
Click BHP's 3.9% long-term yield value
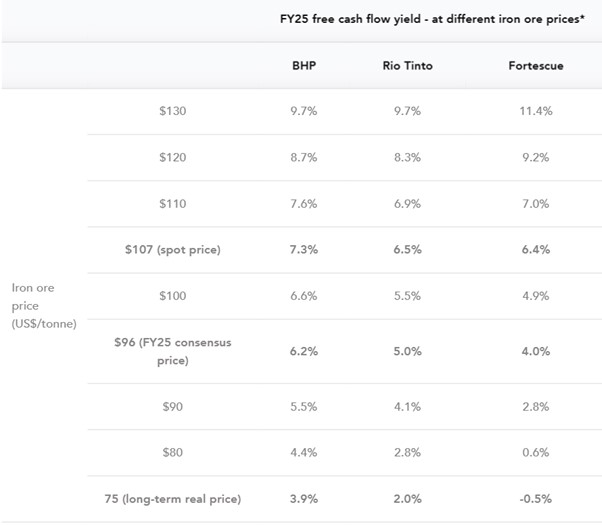[304, 499]
